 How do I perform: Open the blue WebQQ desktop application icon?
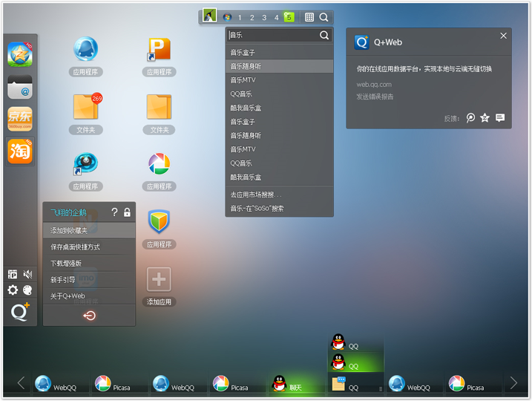point(85,49)
